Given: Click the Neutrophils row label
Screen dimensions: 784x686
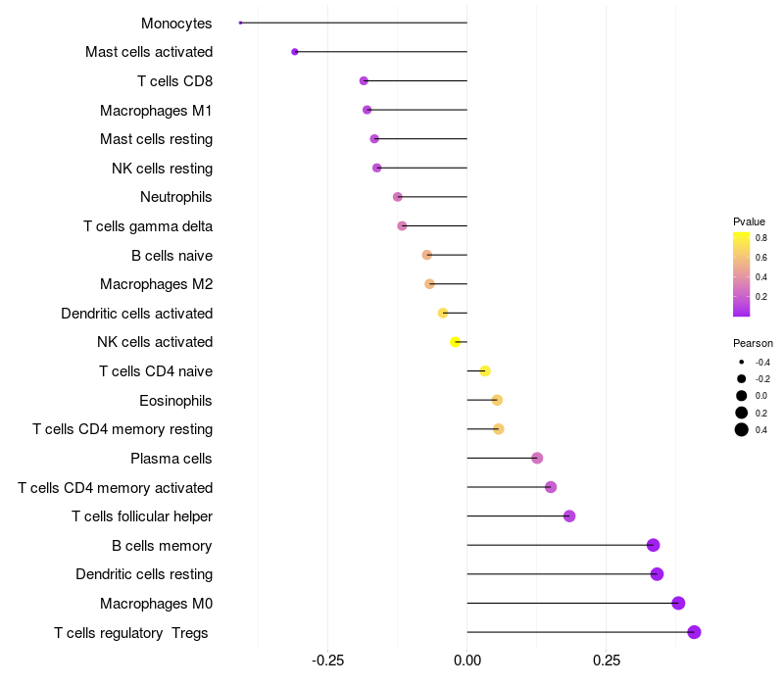Looking at the screenshot, I should [x=176, y=197].
